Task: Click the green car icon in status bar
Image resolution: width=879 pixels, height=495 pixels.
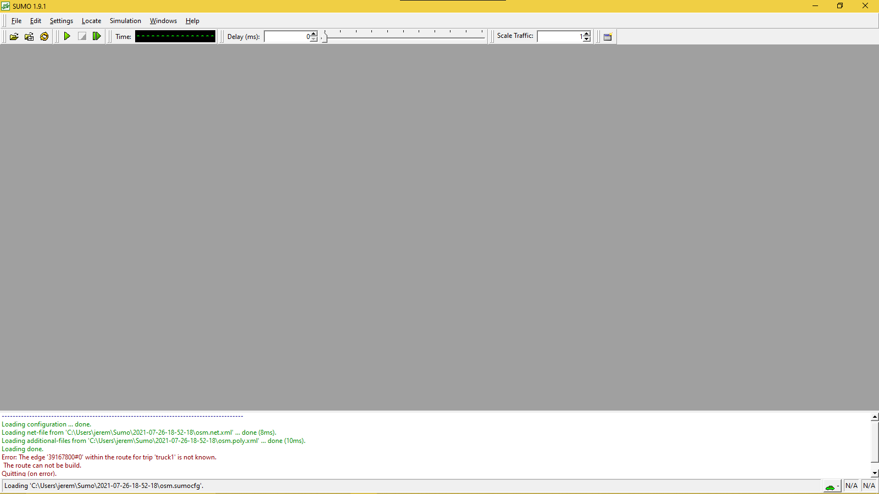Action: click(x=830, y=486)
